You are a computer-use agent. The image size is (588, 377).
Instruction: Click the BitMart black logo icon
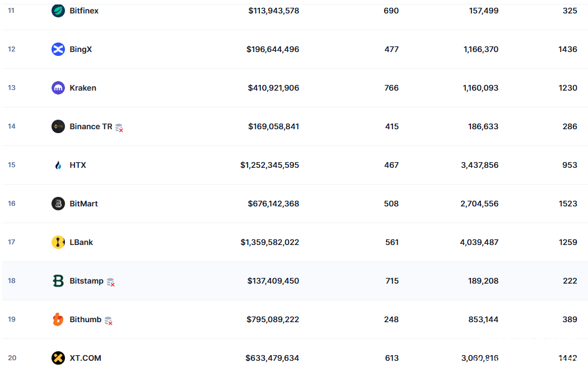coord(58,204)
